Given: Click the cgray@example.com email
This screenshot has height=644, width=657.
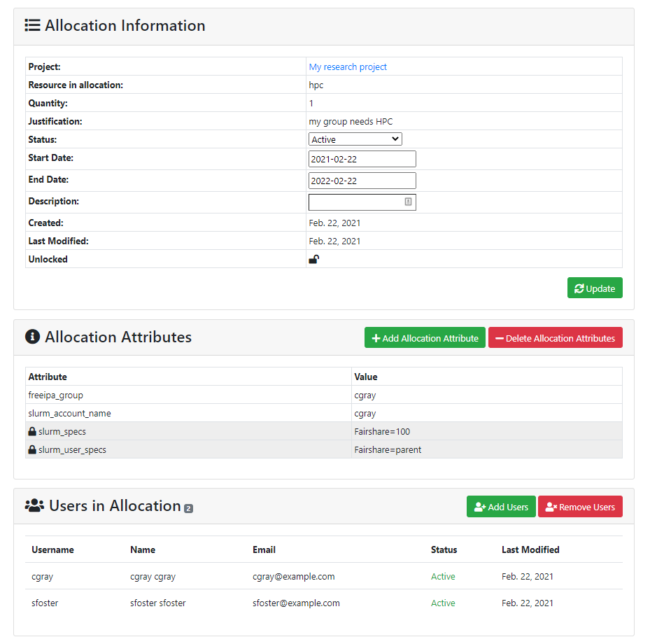Looking at the screenshot, I should pyautogui.click(x=294, y=577).
